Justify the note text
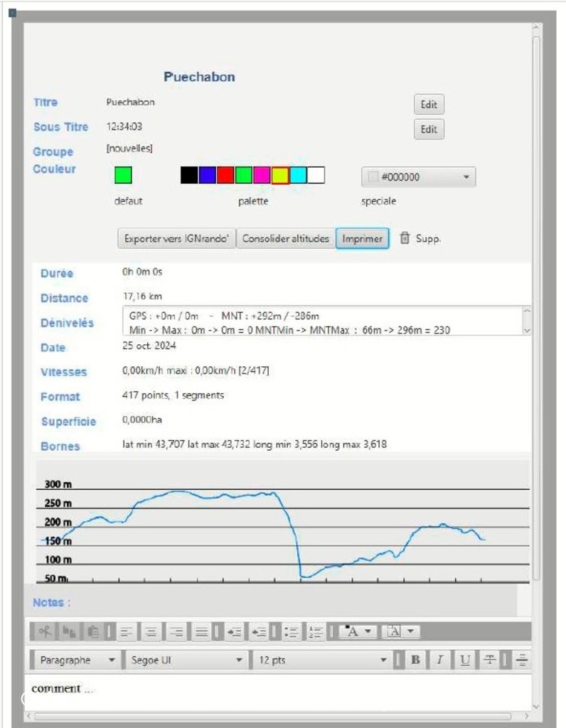Screen dimensions: 566x728 (202, 631)
